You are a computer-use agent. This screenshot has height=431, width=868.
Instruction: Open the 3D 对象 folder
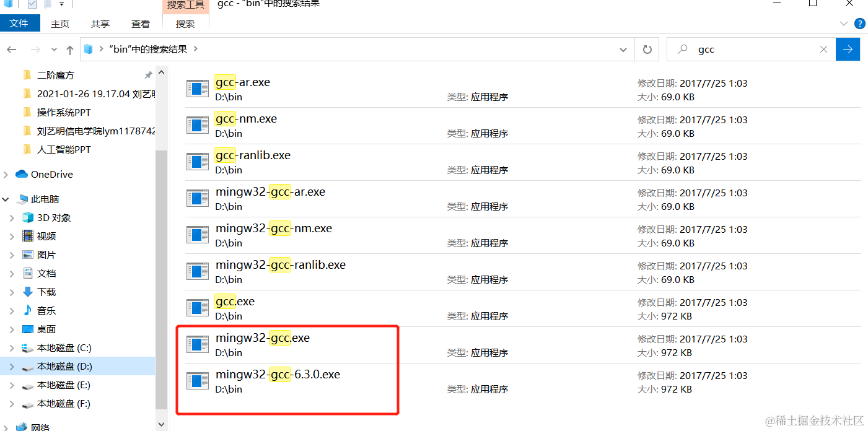point(54,217)
